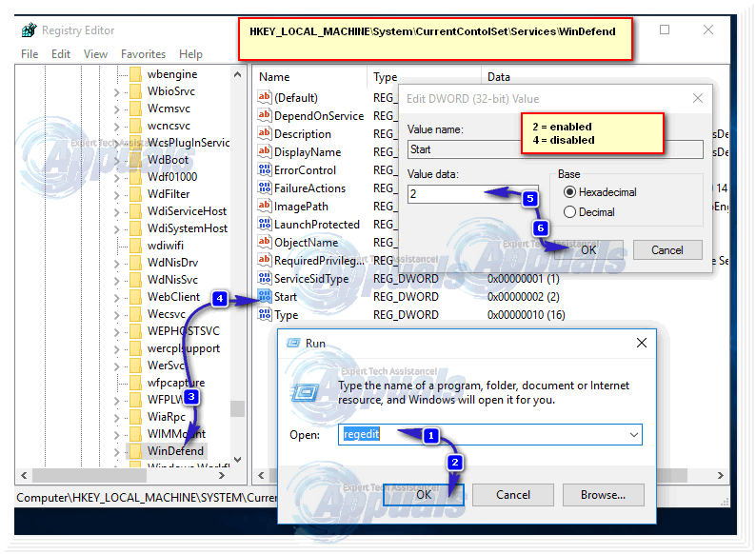Click the Data column header
756x554 pixels.
[499, 77]
